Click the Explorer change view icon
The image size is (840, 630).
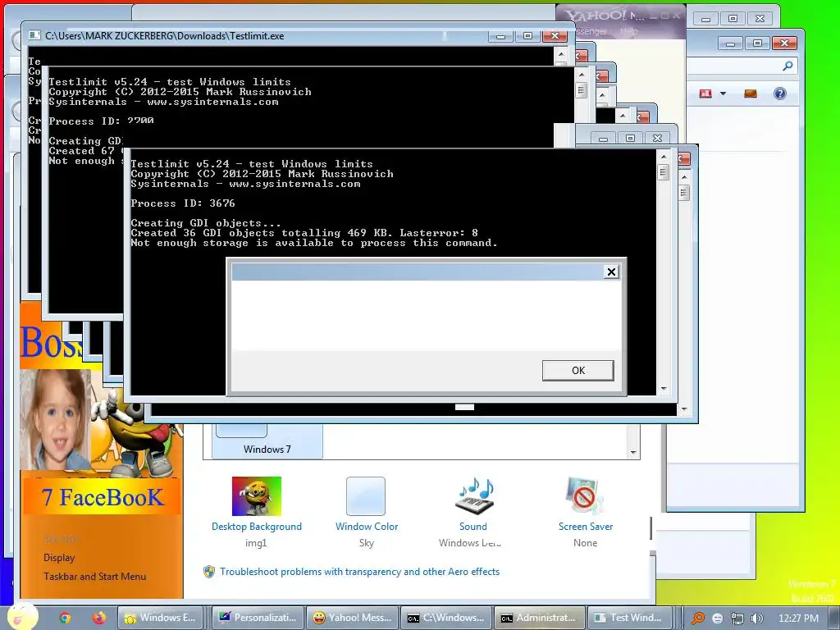pyautogui.click(x=705, y=94)
